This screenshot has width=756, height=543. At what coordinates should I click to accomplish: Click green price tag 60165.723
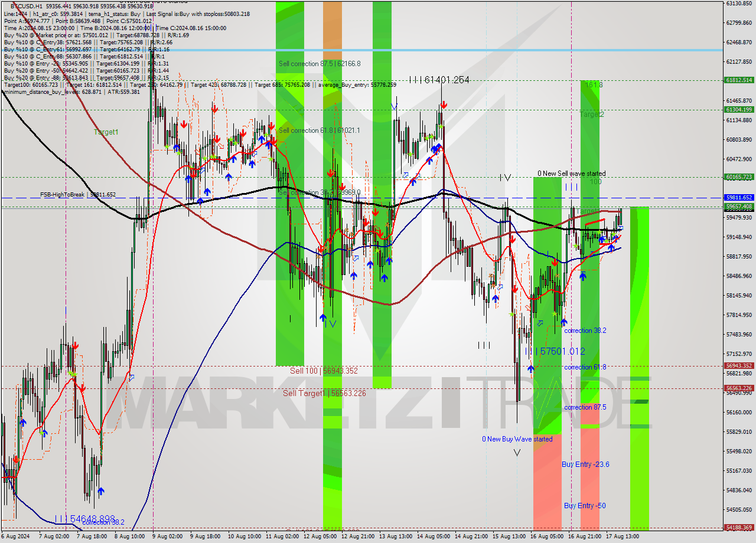click(x=738, y=177)
